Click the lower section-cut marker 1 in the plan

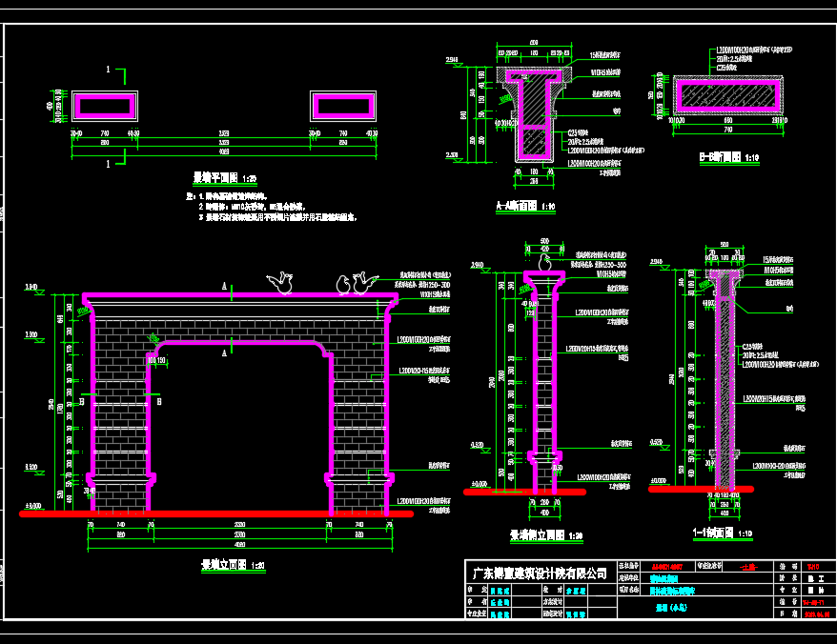pyautogui.click(x=116, y=159)
